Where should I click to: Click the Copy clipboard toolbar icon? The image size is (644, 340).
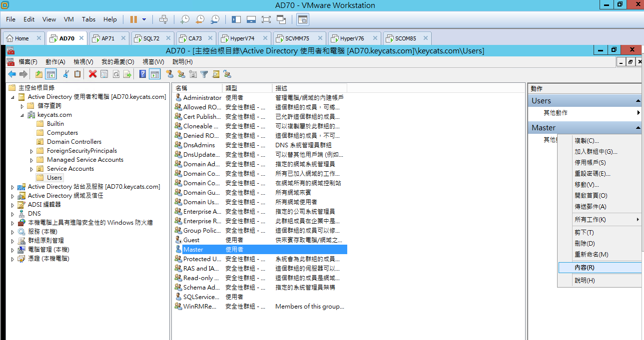[x=77, y=74]
